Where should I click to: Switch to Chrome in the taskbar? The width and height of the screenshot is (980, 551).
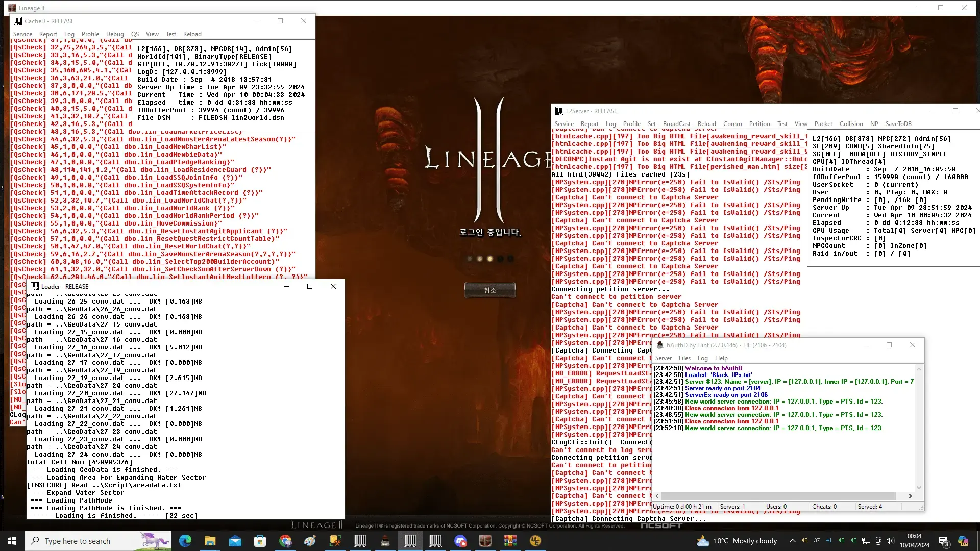tap(285, 541)
